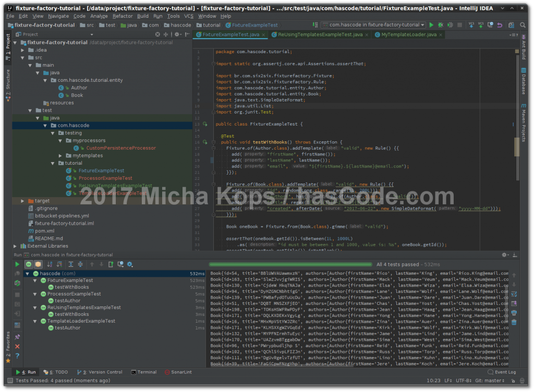Rerun tests with the green arrow in Run panel

click(x=17, y=264)
